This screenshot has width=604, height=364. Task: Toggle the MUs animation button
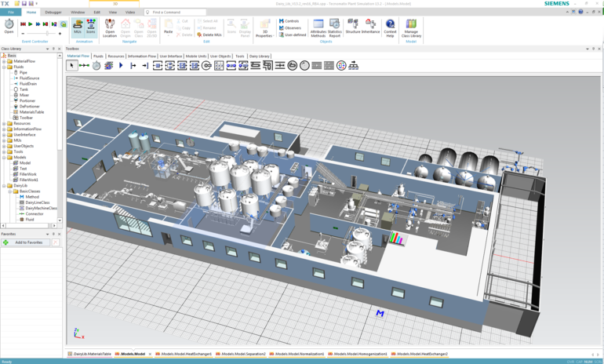click(x=78, y=27)
